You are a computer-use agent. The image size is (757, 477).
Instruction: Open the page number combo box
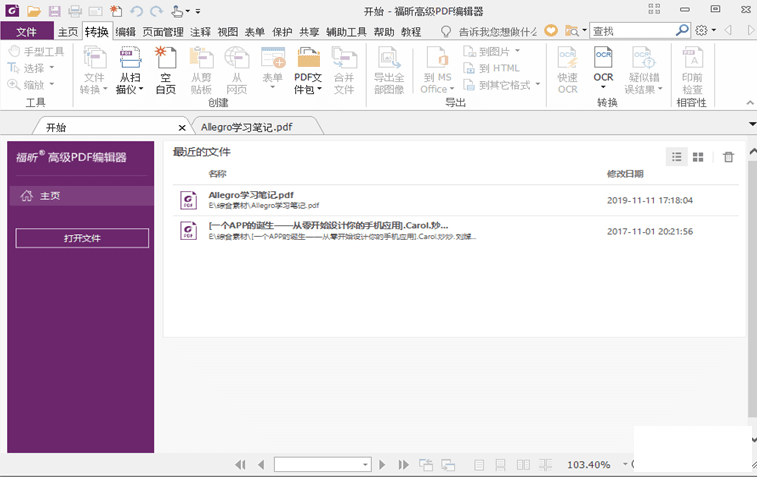click(x=322, y=464)
